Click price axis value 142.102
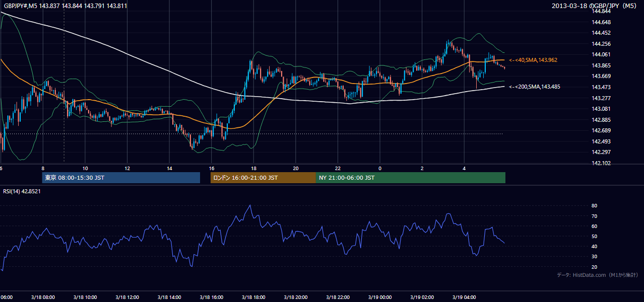This screenshot has height=302, width=644. (602, 163)
